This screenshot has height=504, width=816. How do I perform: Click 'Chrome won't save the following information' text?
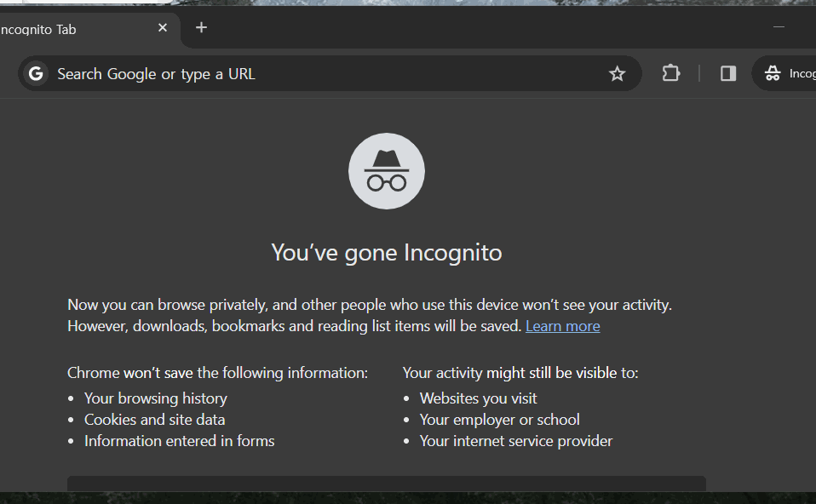(217, 373)
